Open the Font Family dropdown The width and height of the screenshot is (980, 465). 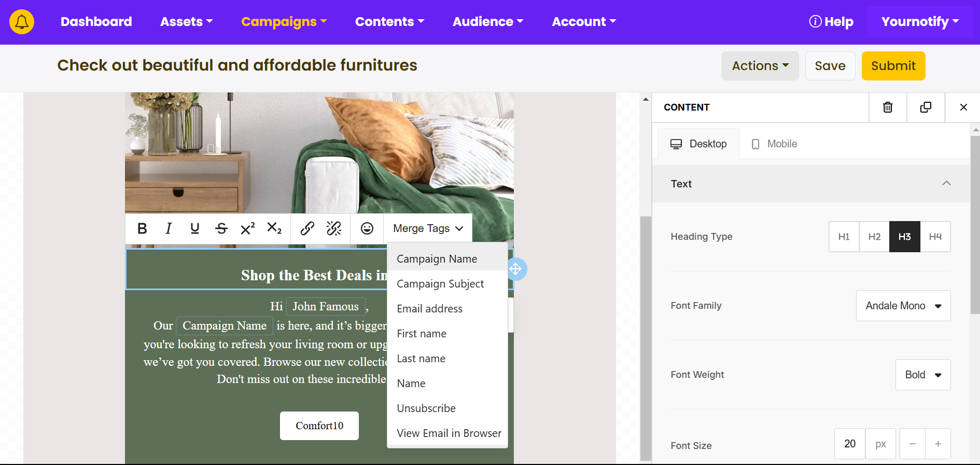coord(903,306)
